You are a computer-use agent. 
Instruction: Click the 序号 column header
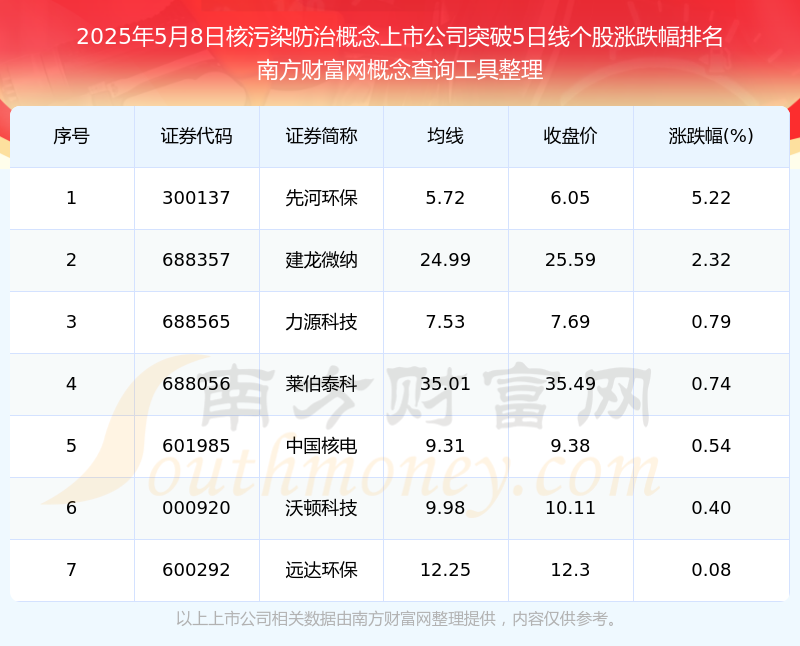[x=71, y=136]
